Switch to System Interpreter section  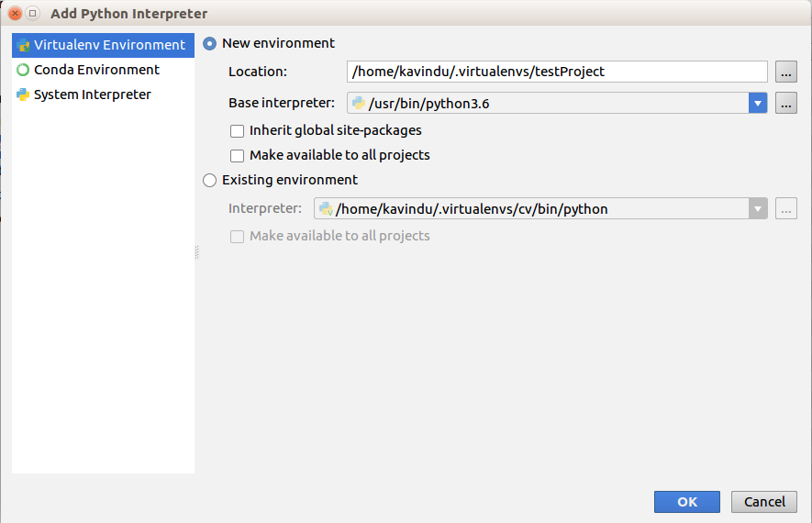[x=92, y=95]
